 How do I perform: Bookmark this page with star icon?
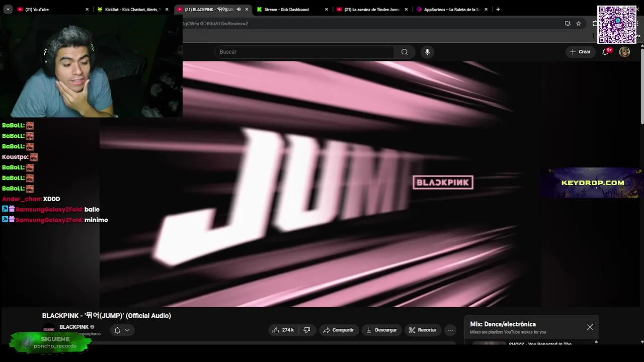(x=579, y=24)
